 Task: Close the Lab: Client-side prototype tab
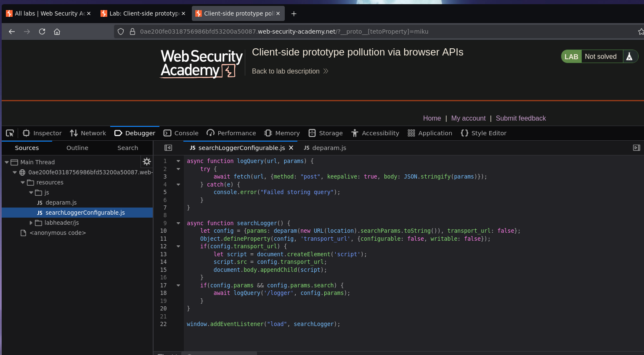183,13
